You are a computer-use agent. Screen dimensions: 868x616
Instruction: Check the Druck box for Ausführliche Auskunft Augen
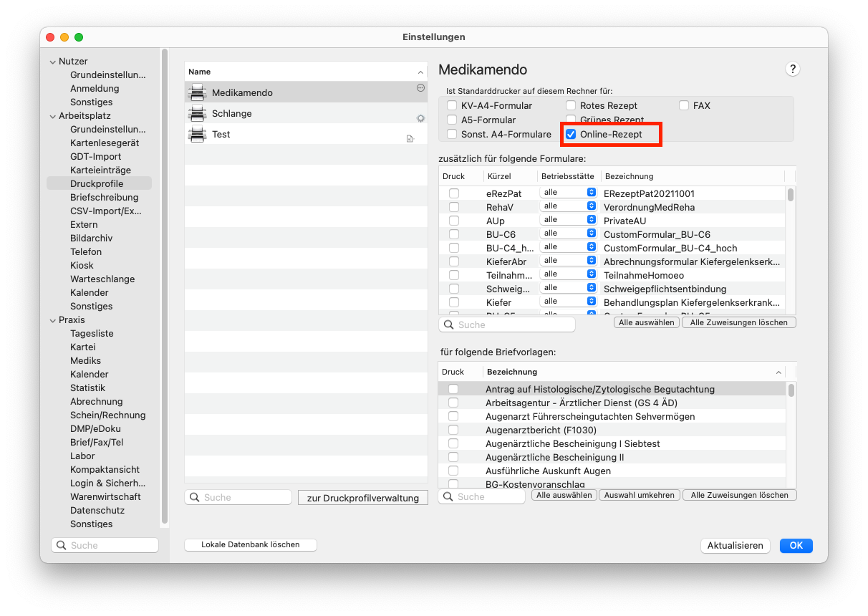pos(453,471)
